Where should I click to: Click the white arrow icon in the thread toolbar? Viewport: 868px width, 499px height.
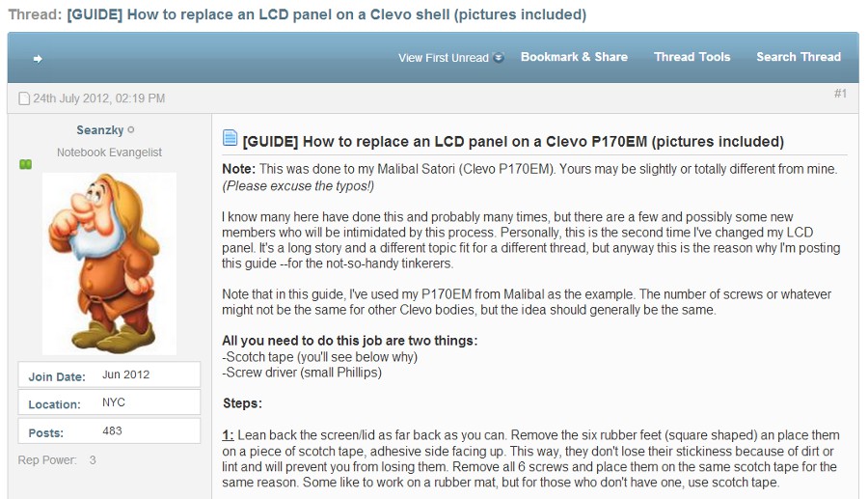click(x=38, y=59)
